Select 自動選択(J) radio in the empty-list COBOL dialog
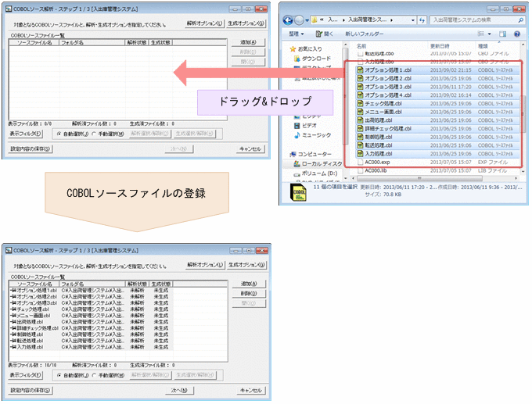This screenshot has height=404, width=532. [59, 134]
